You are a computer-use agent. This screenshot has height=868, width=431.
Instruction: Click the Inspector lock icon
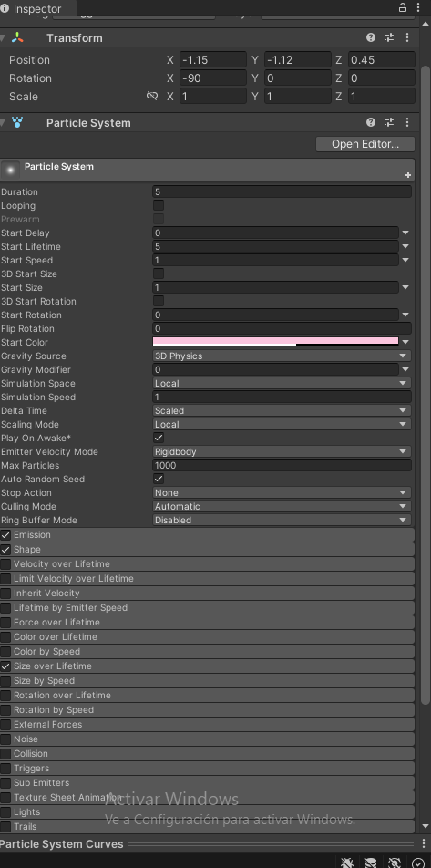click(x=403, y=7)
